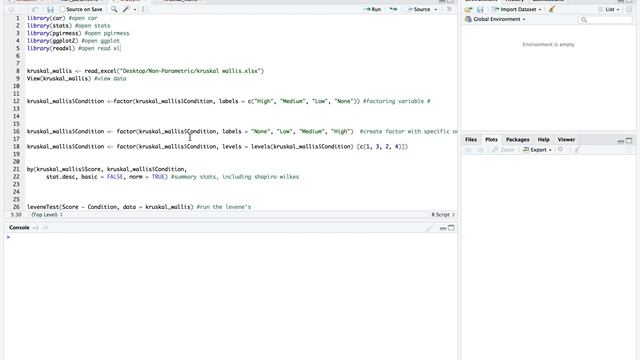
Task: Click the leveneTest line 26
Action: pyautogui.click(x=139, y=207)
